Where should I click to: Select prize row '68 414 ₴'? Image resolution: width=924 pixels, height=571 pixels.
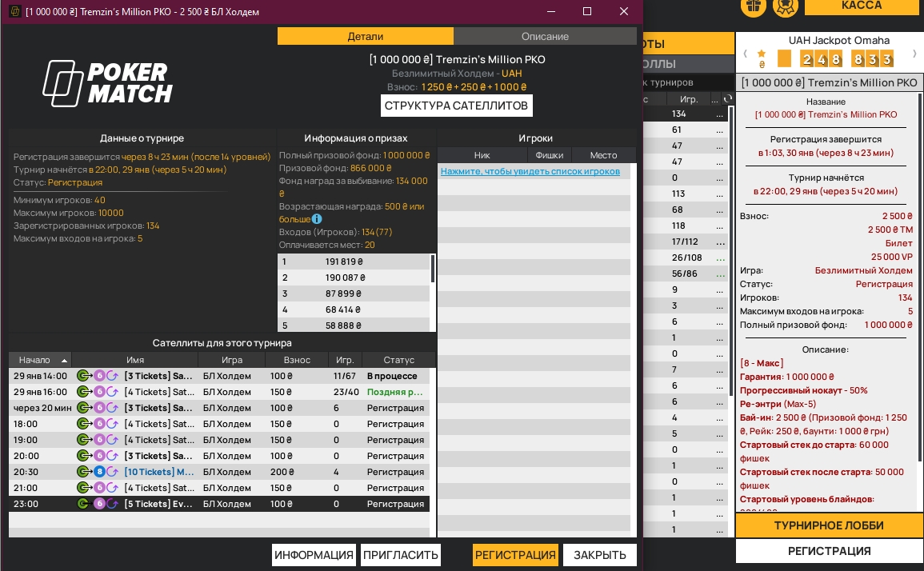(354, 309)
